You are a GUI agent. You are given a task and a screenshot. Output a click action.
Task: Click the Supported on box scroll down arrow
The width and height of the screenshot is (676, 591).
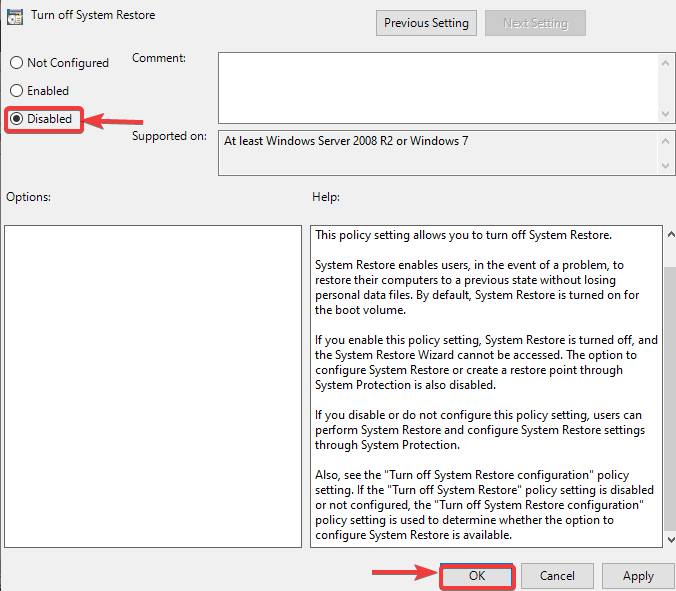pyautogui.click(x=665, y=166)
